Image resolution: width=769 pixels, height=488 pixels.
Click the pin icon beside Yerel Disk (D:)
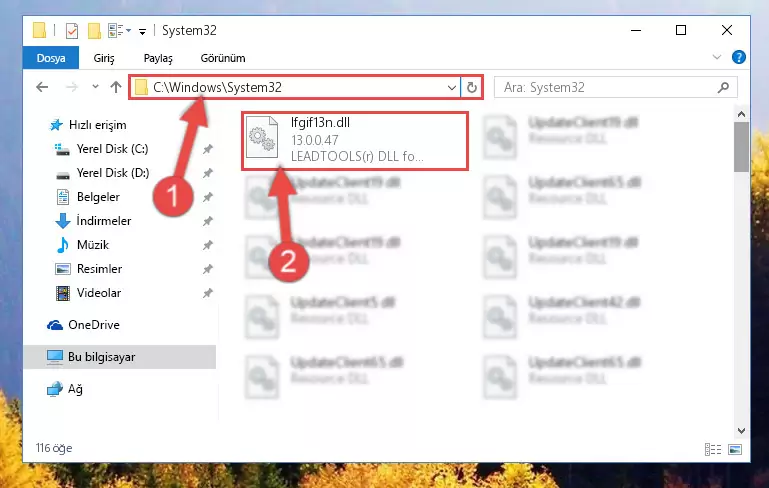click(208, 173)
